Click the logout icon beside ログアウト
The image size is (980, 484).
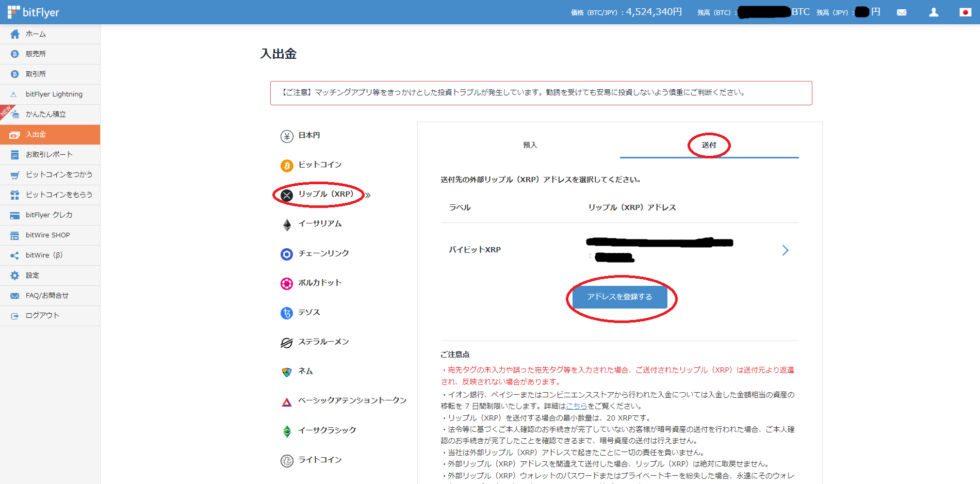pyautogui.click(x=15, y=316)
